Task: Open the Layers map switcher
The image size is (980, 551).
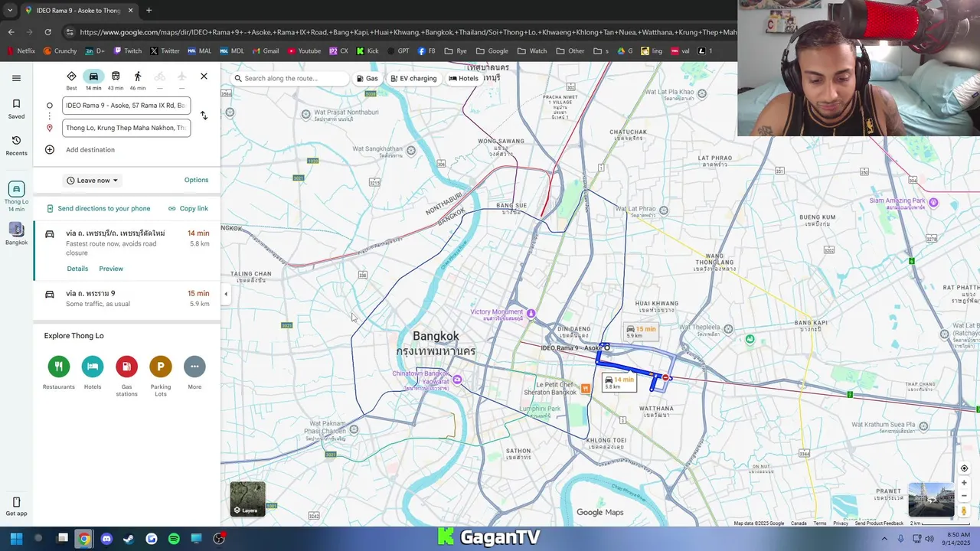Action: [248, 499]
